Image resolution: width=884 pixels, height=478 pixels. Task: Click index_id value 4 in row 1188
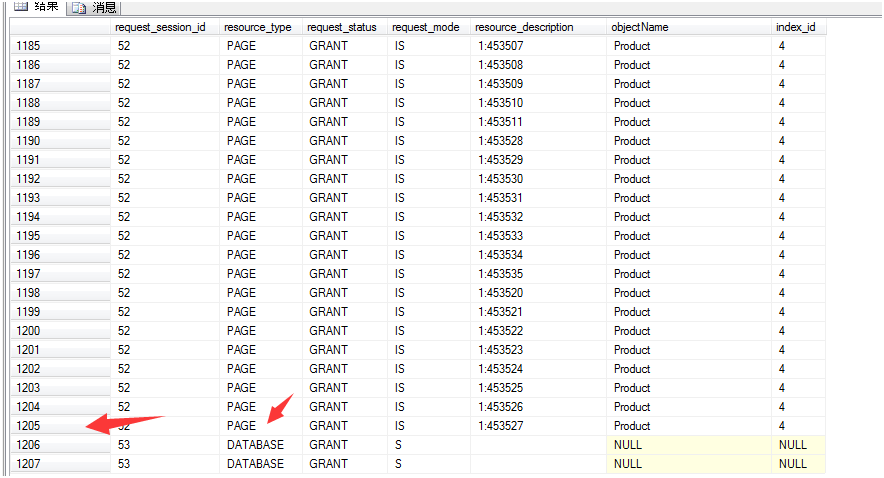click(799, 103)
